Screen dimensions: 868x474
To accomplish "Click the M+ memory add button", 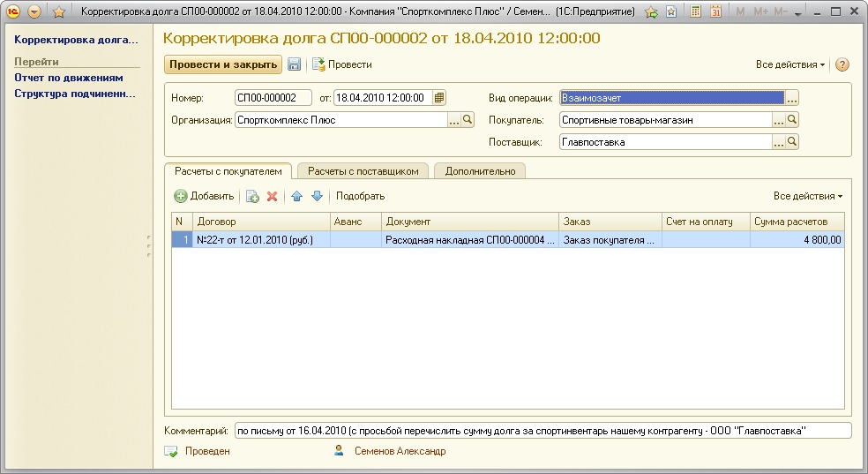I will pos(760,11).
